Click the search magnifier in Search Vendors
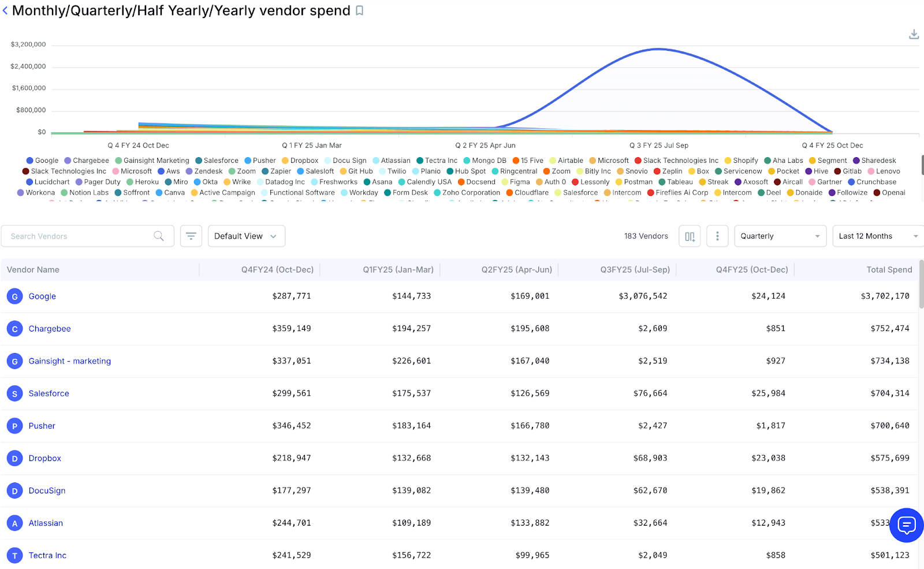The width and height of the screenshot is (924, 569). [159, 236]
